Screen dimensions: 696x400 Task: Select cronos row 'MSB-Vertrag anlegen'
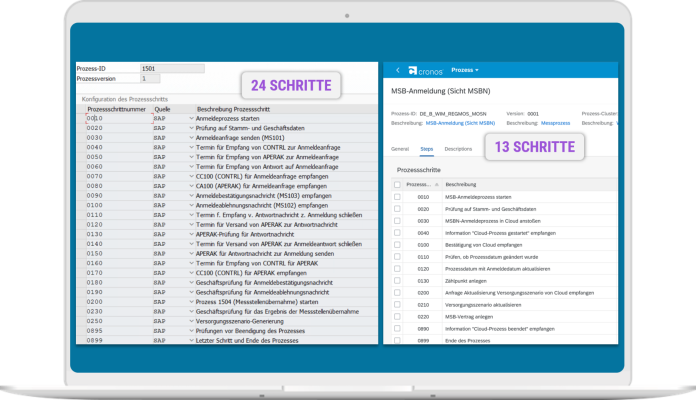click(469, 317)
